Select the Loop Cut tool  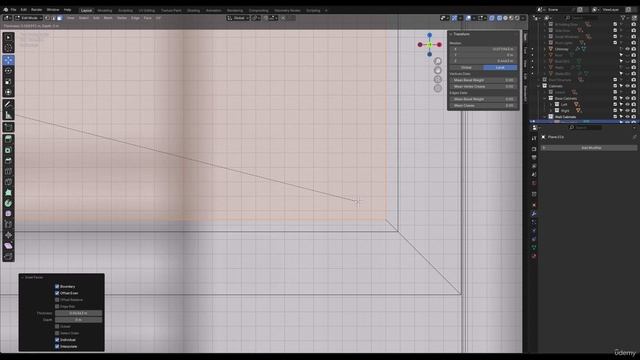(8, 171)
